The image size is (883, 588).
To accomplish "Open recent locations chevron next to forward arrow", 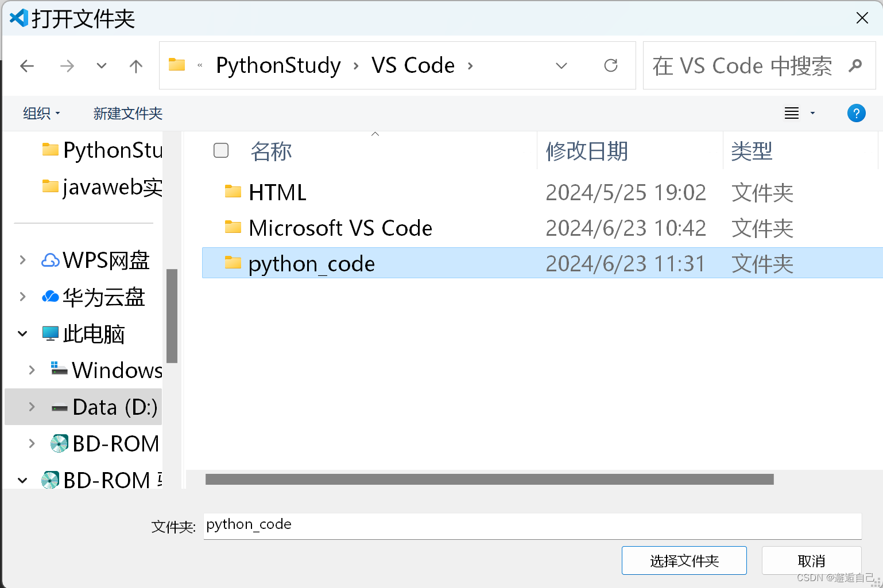I will [x=102, y=66].
